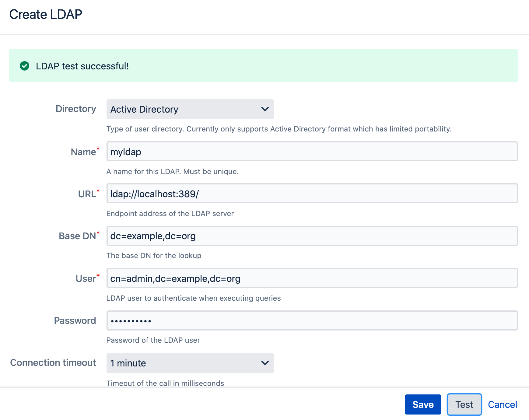Click 'Endpoint address of the LDAP server' text
Viewport: 529px width, 420px height.
coord(170,214)
